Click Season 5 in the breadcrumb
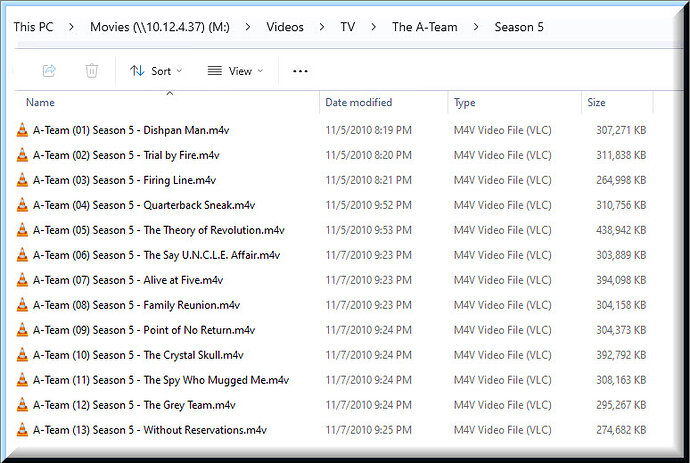 tap(519, 27)
